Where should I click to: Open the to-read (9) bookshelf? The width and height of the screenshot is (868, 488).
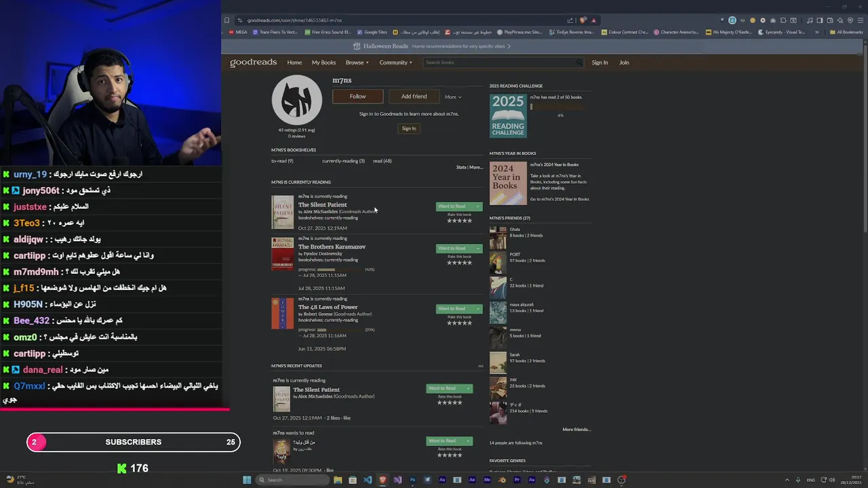click(282, 161)
